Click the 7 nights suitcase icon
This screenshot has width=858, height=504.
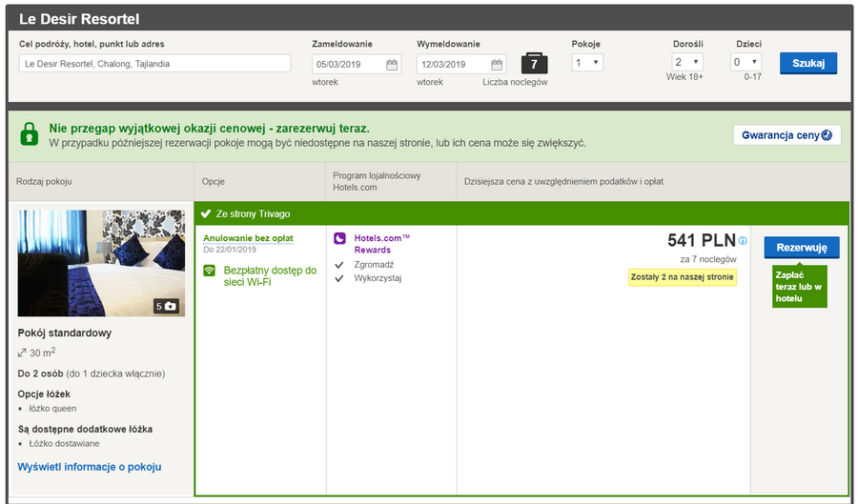click(534, 64)
